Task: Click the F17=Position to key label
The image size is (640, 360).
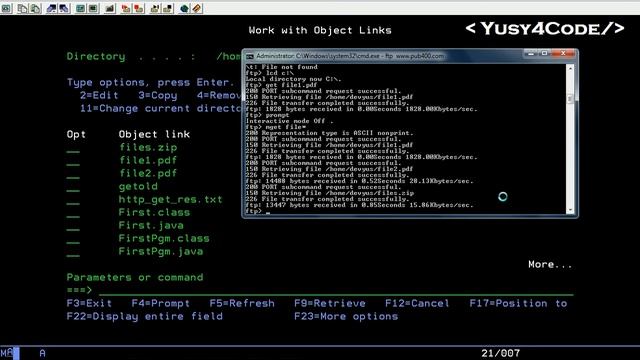Action: click(518, 303)
